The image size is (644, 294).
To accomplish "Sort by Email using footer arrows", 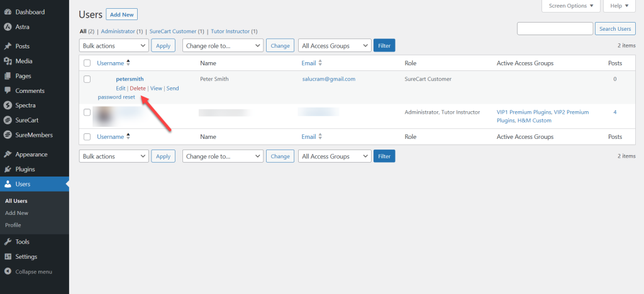I will tap(320, 137).
